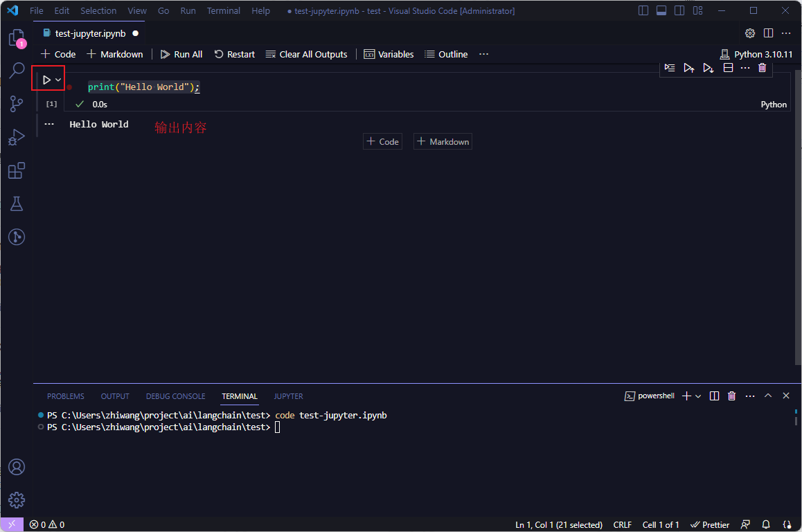
Task: Open notebook settings gear in editor title
Action: pos(750,33)
